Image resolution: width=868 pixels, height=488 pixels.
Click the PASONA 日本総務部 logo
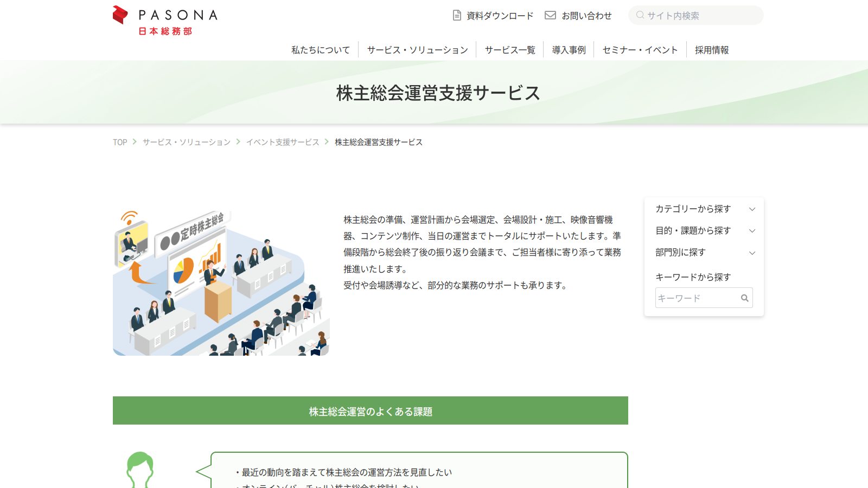(x=165, y=21)
